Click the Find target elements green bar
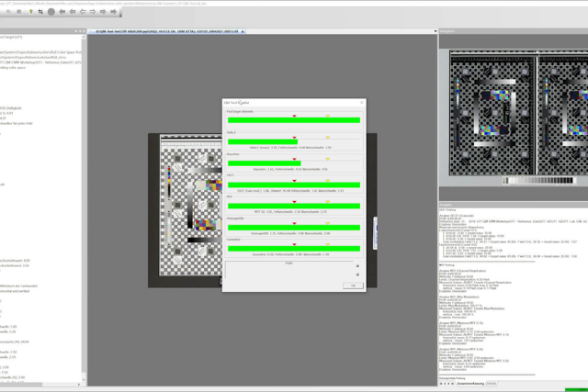Screen dimensions: 588x392 (x=293, y=119)
